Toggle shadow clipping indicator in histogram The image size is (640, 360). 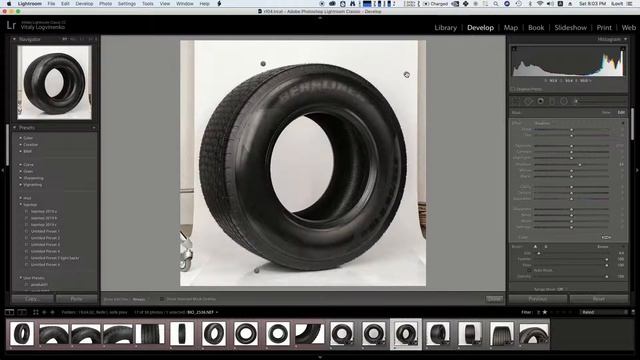[x=514, y=49]
